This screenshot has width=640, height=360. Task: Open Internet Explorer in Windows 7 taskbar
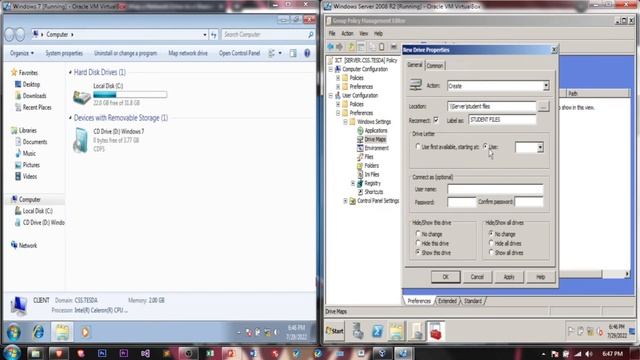(38, 332)
